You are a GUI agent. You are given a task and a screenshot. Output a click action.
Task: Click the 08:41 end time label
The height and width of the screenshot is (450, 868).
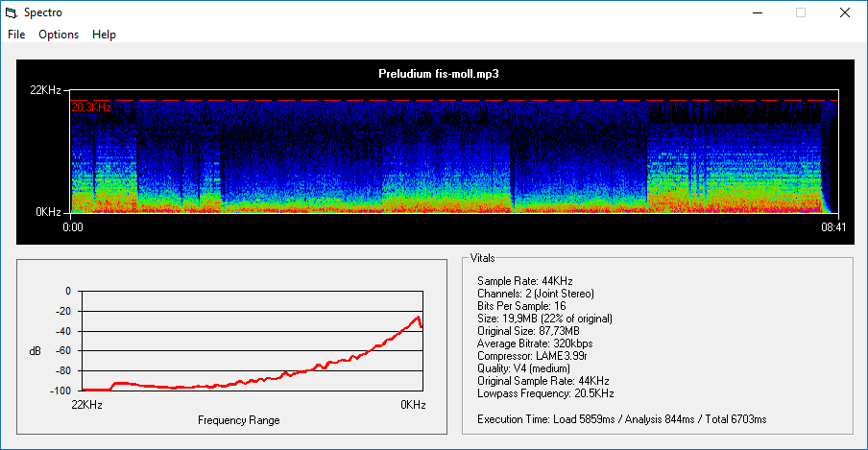click(833, 227)
